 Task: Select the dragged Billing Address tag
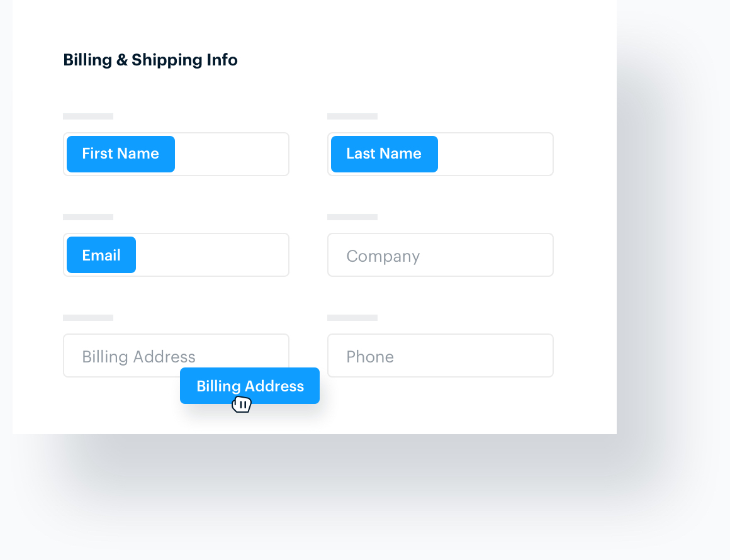pos(249,386)
